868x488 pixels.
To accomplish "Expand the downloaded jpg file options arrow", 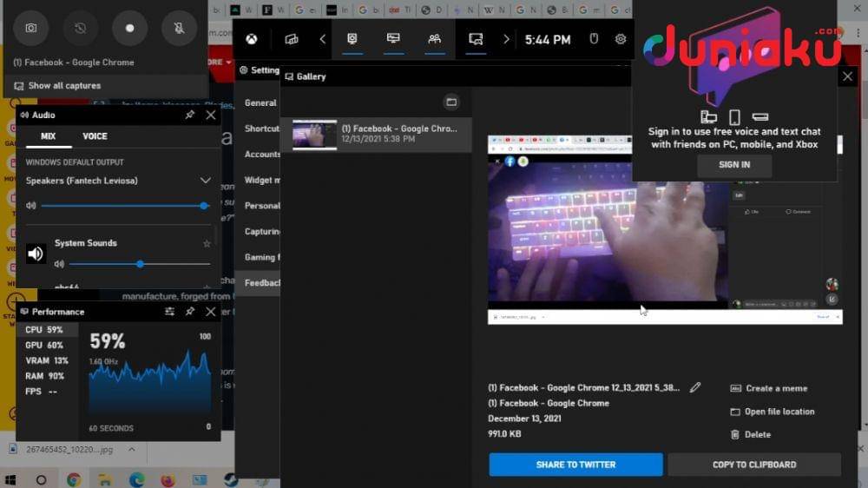I will [132, 450].
